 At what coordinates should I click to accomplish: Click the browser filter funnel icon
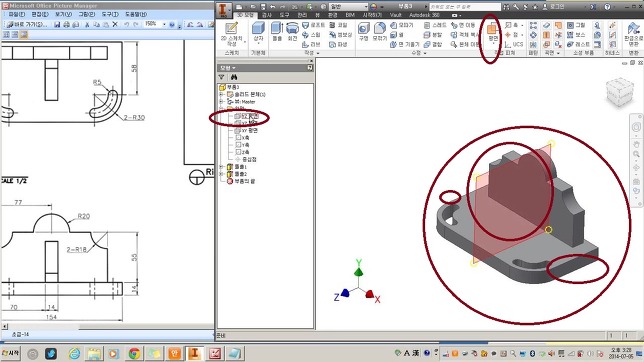222,77
